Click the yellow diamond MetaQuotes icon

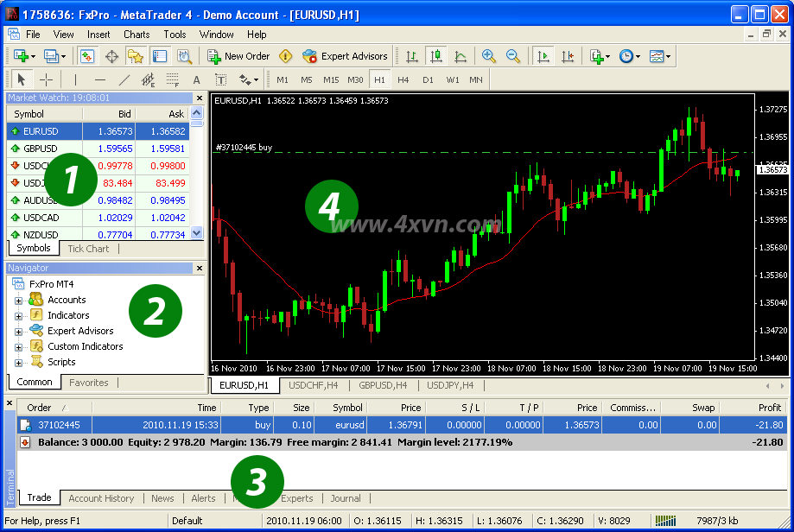click(x=286, y=56)
